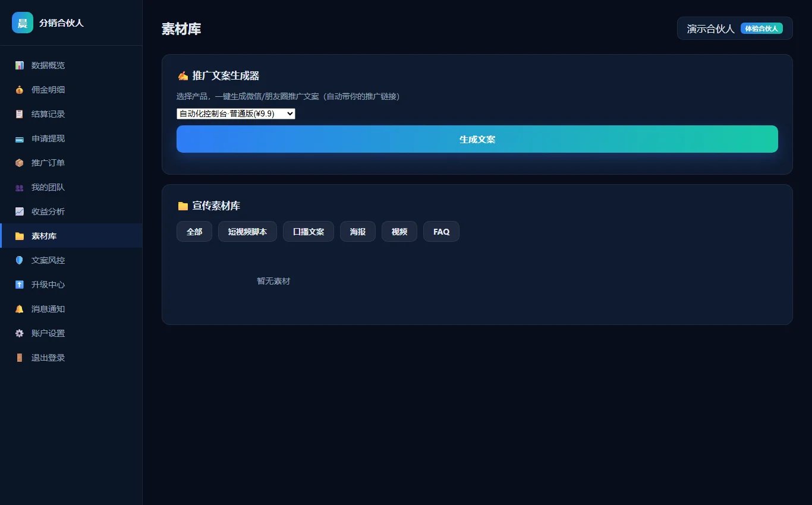
Task: Click the 分销合伙人 logo icon
Action: 23,23
